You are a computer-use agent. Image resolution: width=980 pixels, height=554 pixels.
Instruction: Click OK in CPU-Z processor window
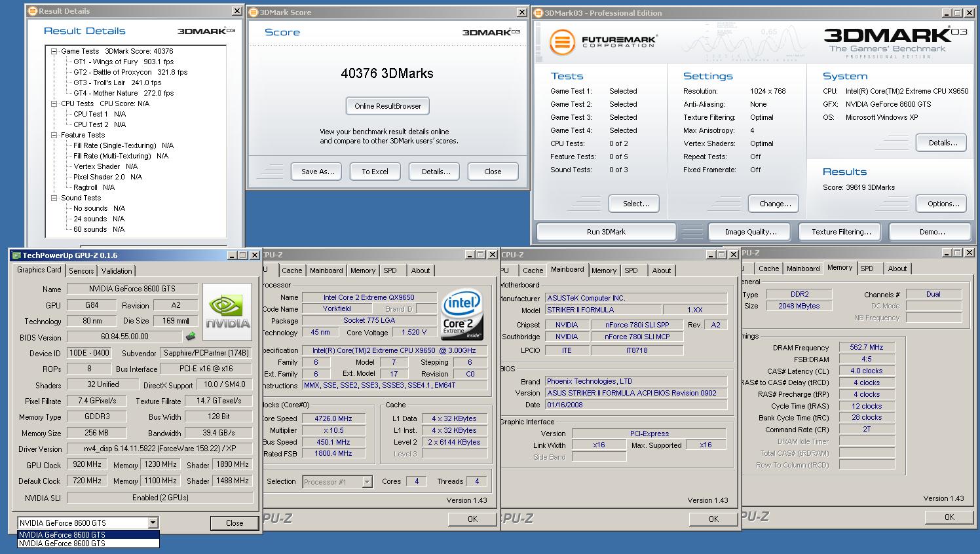point(472,519)
